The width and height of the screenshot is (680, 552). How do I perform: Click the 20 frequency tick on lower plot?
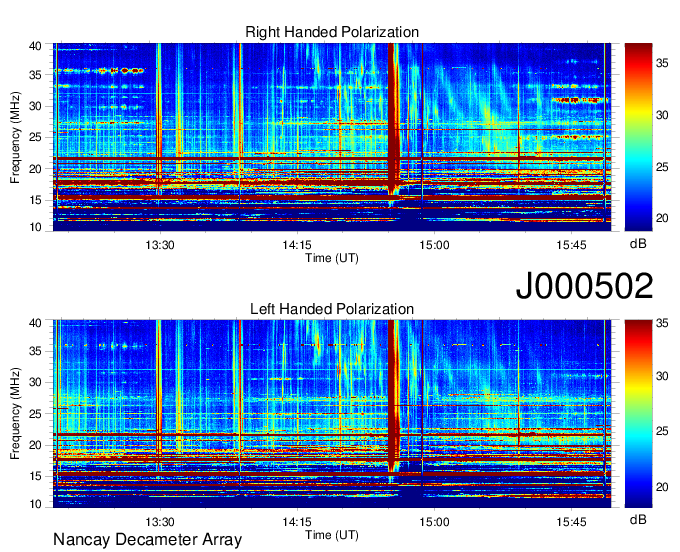pos(36,445)
